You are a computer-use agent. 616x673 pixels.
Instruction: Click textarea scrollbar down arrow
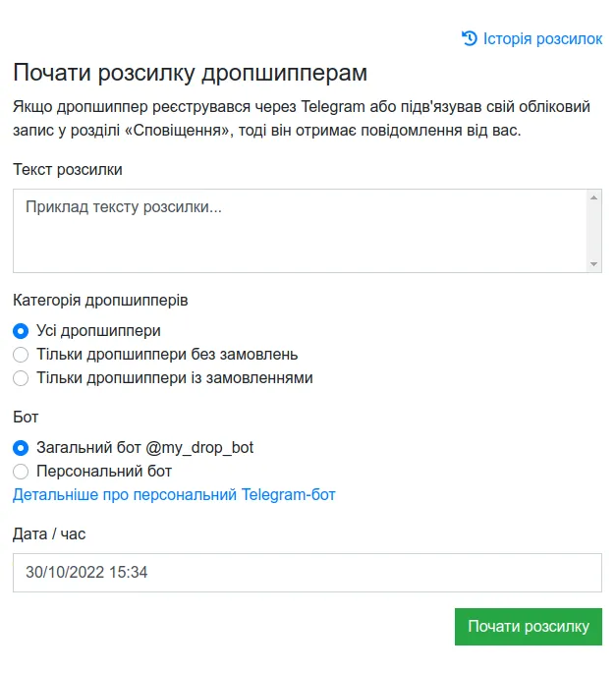[x=593, y=264]
